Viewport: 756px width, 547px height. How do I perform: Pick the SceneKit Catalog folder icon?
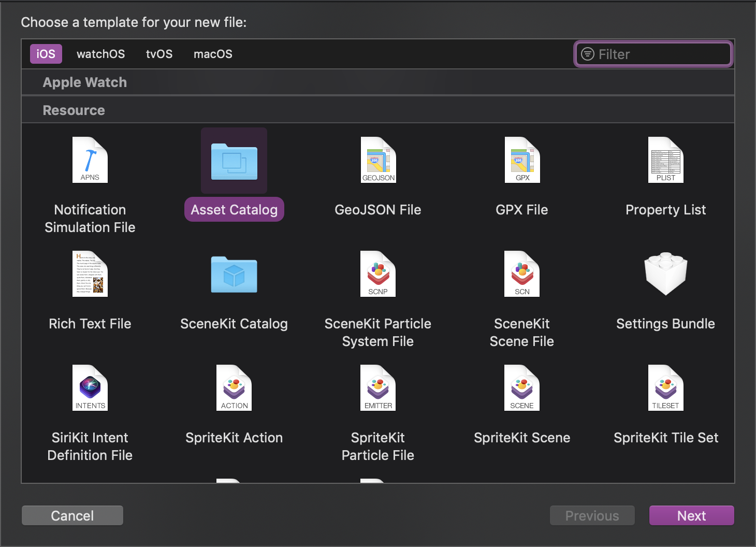coord(234,275)
